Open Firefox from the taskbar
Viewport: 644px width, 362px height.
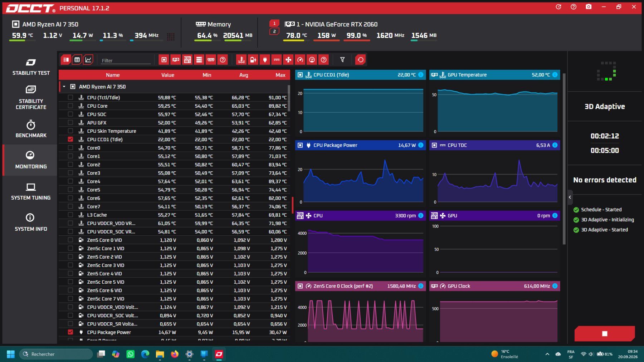(x=175, y=354)
